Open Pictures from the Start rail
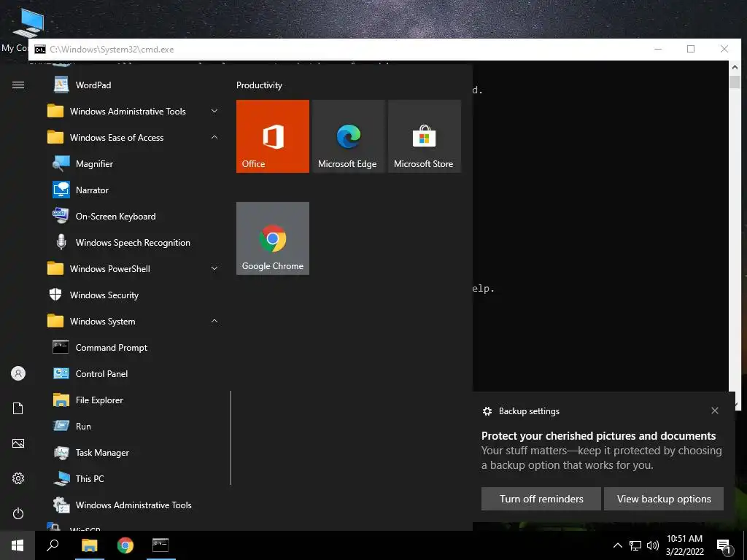Screen dimensions: 747x560 pos(18,443)
